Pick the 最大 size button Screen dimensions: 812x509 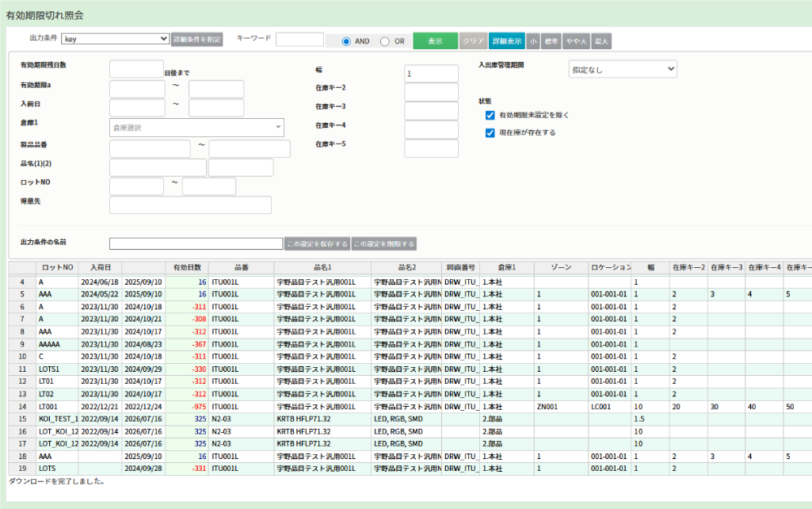(x=601, y=41)
